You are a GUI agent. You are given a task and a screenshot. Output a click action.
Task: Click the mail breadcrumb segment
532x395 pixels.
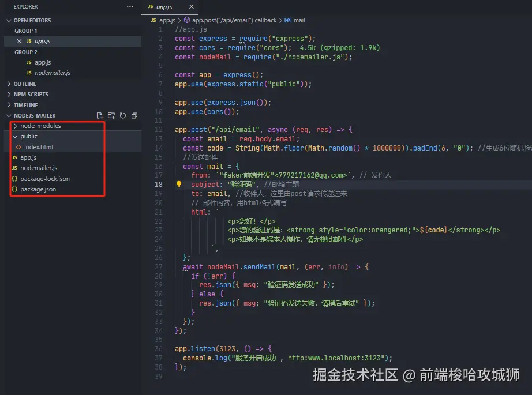(x=299, y=20)
